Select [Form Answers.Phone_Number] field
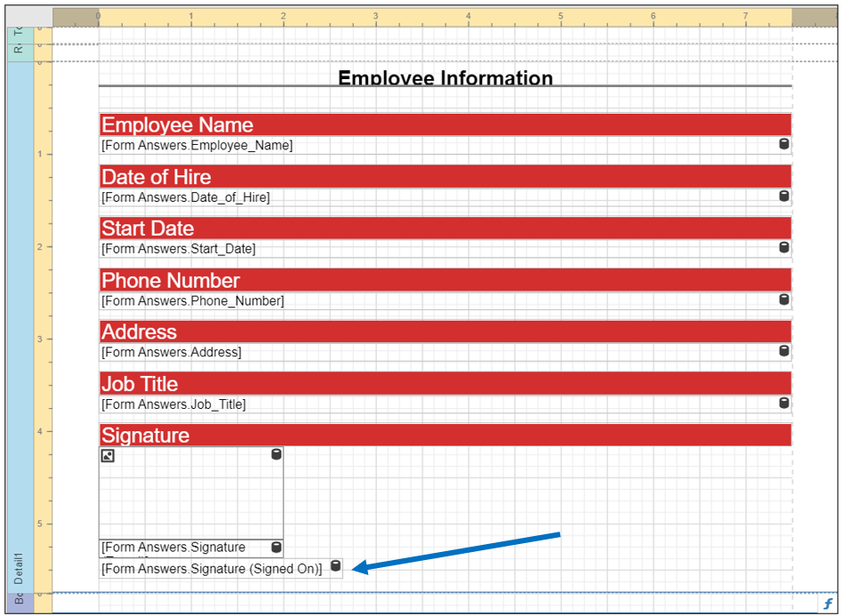The image size is (842, 616). [445, 301]
